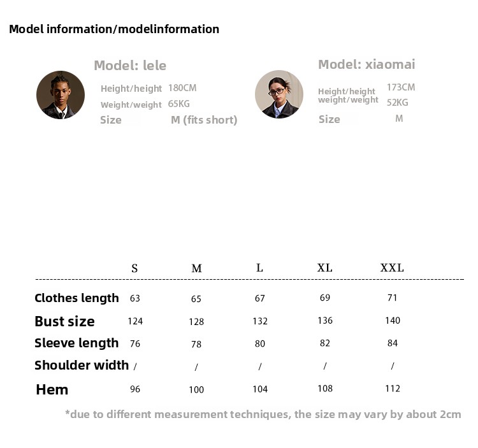Click model lele's round profile photo
478x448 pixels.
(61, 95)
